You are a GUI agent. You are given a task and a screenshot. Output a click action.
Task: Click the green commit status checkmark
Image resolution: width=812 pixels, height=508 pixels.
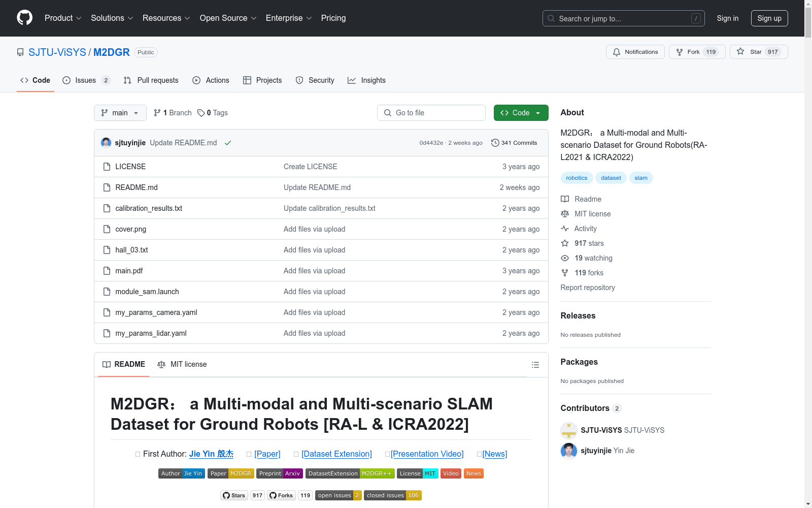point(228,143)
